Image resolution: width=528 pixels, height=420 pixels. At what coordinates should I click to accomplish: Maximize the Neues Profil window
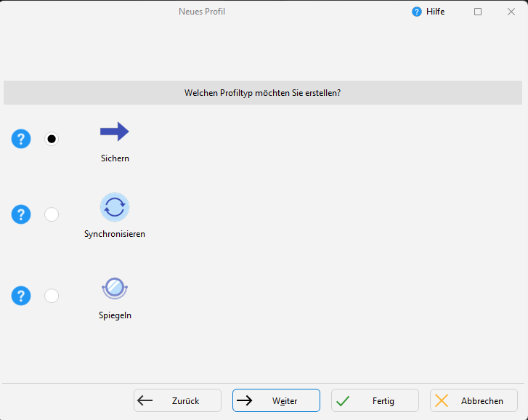coord(478,12)
